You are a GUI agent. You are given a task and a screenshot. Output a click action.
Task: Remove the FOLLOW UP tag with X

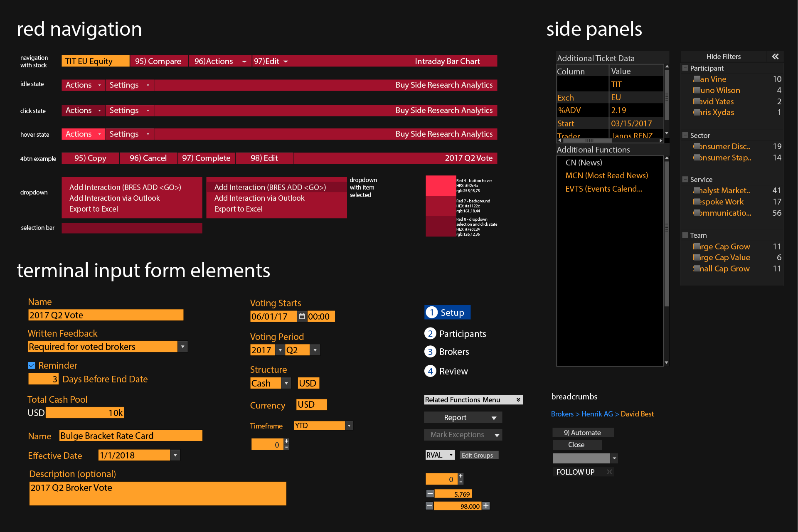tap(609, 472)
